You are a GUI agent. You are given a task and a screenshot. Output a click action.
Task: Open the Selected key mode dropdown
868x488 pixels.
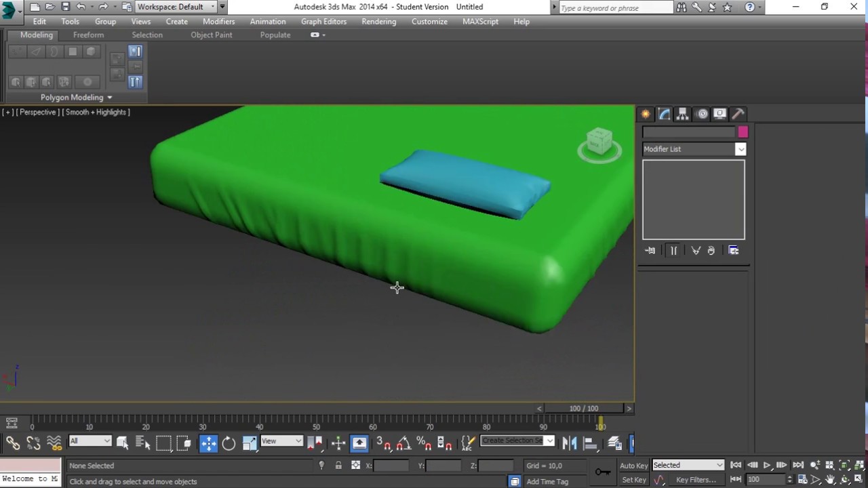pyautogui.click(x=688, y=465)
